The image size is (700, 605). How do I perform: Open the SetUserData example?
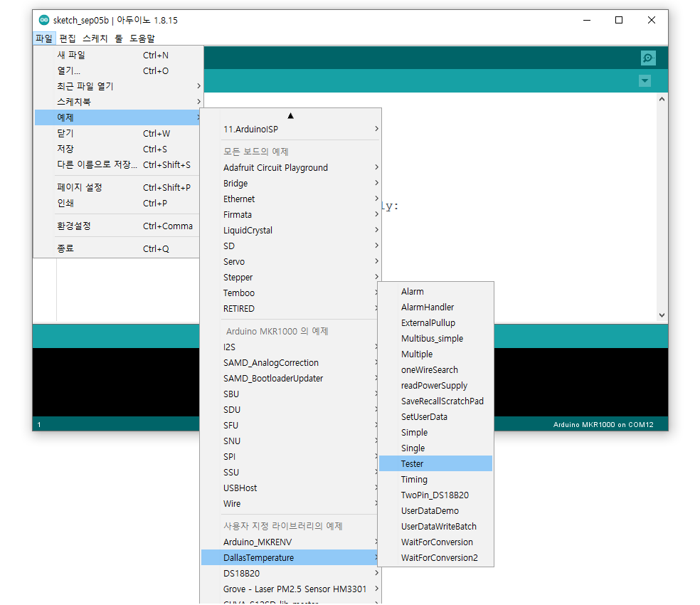[435, 416]
